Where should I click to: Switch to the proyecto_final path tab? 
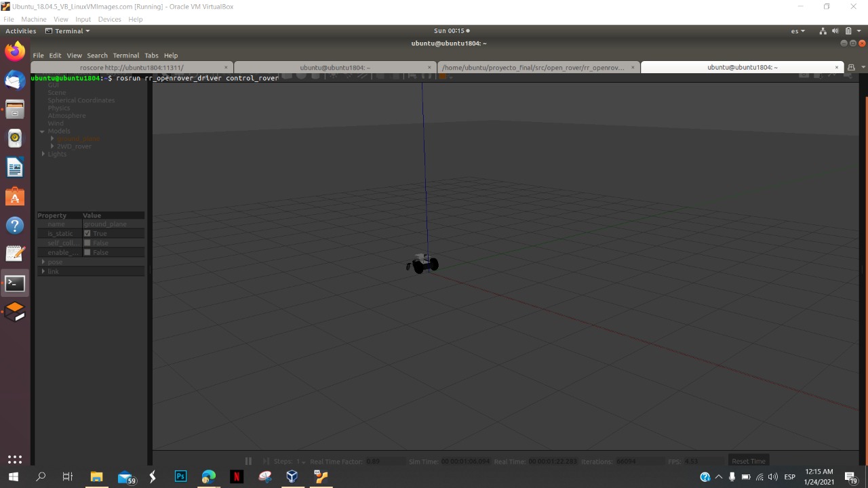[533, 67]
